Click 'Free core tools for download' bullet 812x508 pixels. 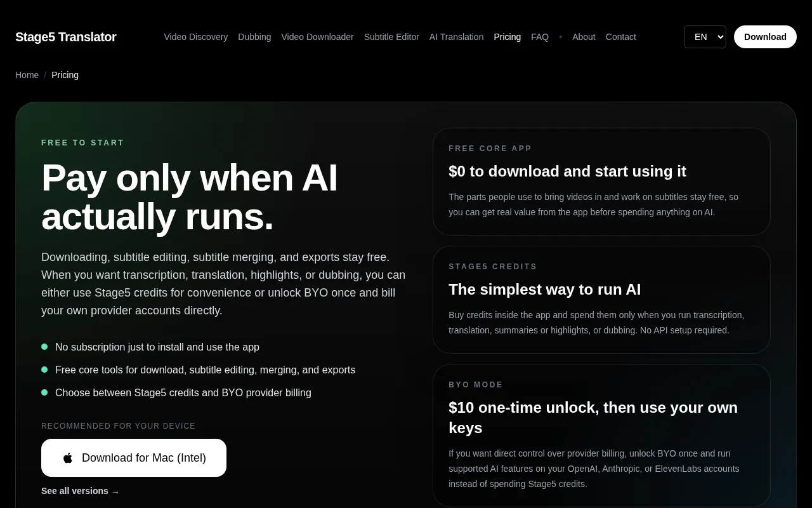[x=205, y=370]
